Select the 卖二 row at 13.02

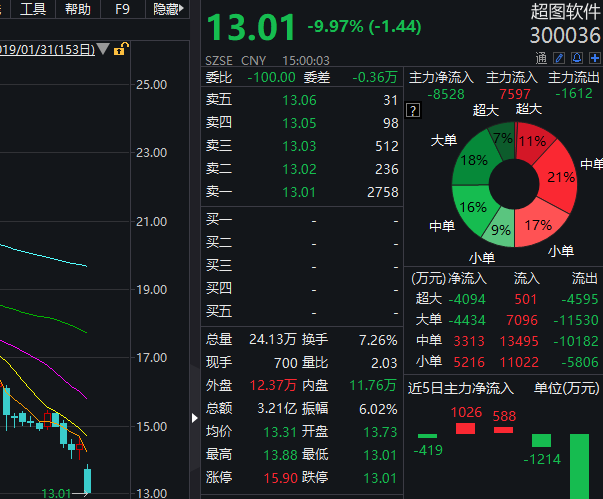click(302, 169)
